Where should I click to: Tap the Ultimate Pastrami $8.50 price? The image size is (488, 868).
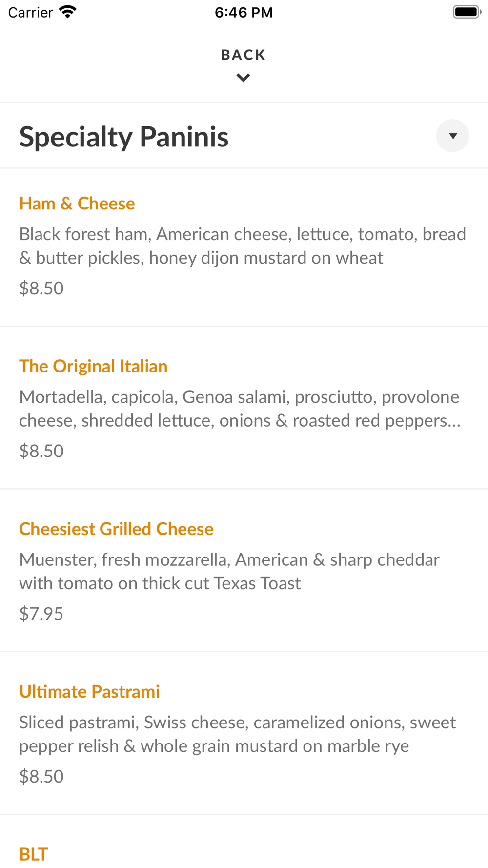pos(41,776)
